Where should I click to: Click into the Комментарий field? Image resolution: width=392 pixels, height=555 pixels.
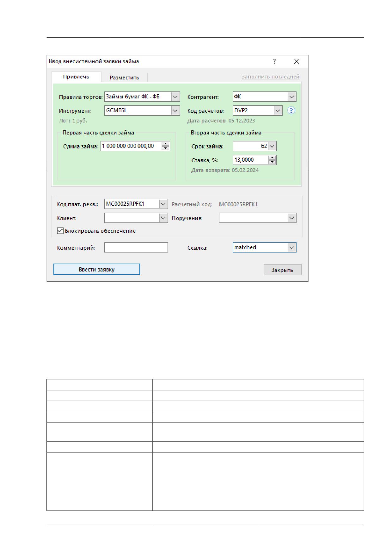pyautogui.click(x=136, y=247)
